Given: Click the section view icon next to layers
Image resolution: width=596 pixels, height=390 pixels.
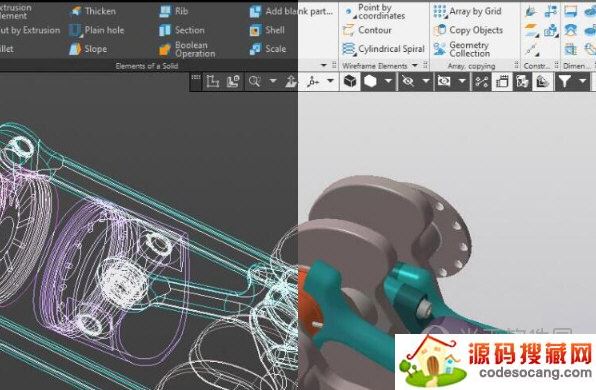Looking at the screenshot, I should click(x=522, y=81).
